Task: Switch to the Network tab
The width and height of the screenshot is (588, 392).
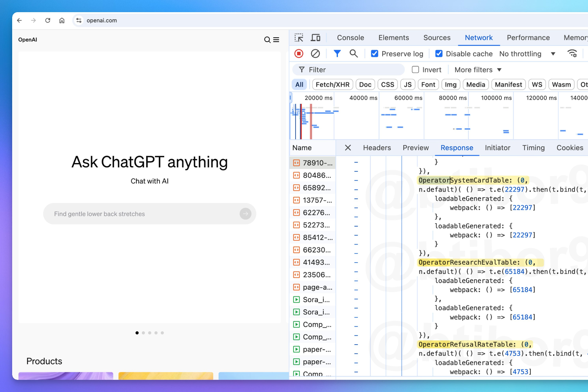Action: tap(479, 38)
